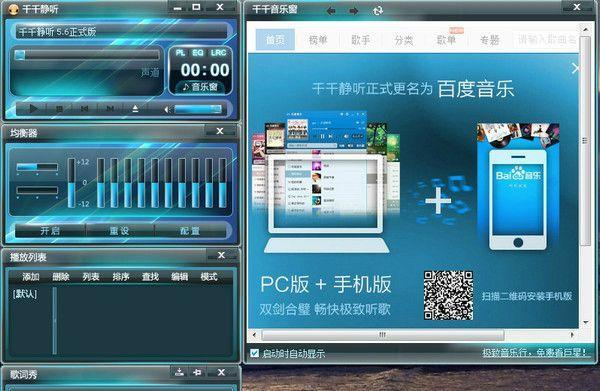600x391 pixels.
Task: Click music window scroll-right arrow
Action: tap(572, 335)
